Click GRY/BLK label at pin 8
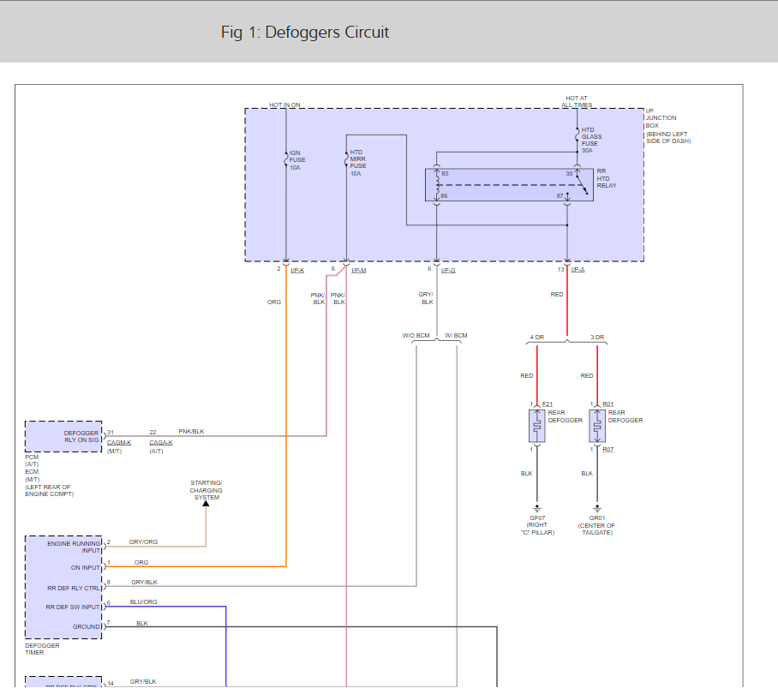The image size is (778, 700). click(x=145, y=583)
